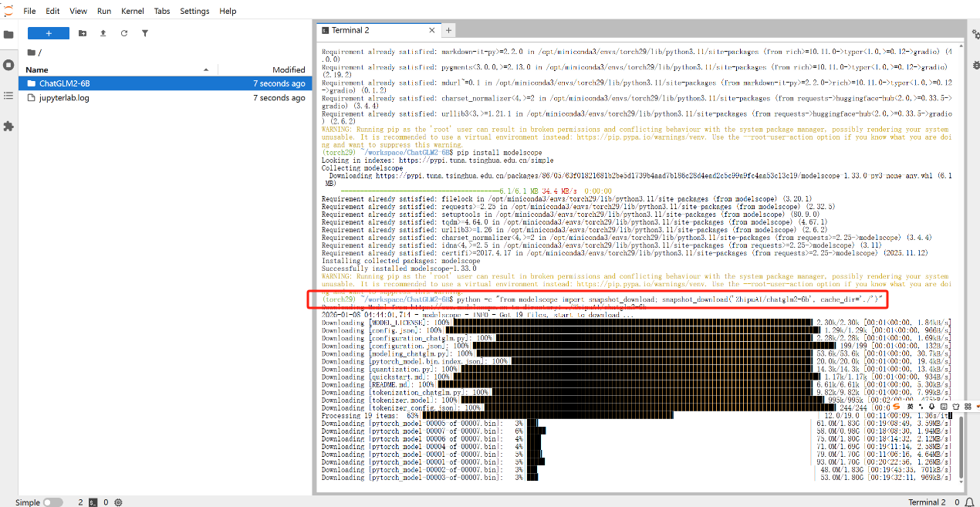Select the jupyterlab.log file
This screenshot has height=507, width=980.
pos(165,98)
